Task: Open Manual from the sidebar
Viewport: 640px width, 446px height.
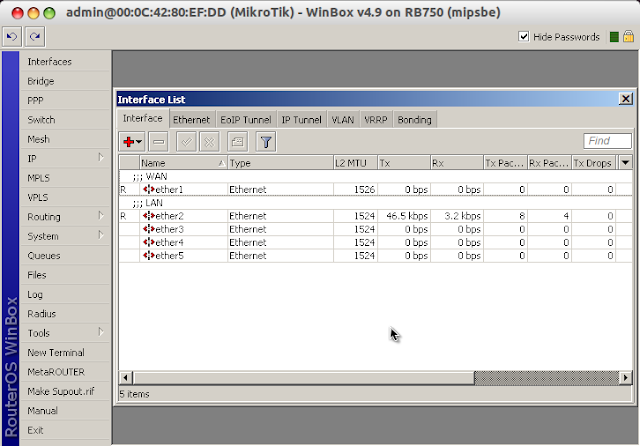Action: [65, 410]
